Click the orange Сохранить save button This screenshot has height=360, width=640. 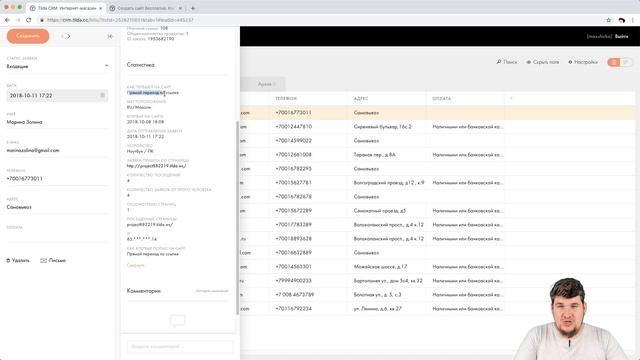(28, 36)
